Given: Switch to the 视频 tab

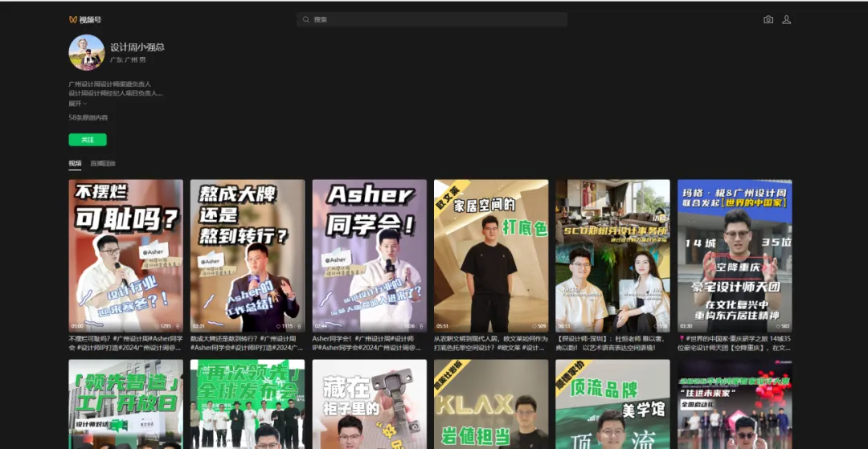Looking at the screenshot, I should tap(75, 164).
